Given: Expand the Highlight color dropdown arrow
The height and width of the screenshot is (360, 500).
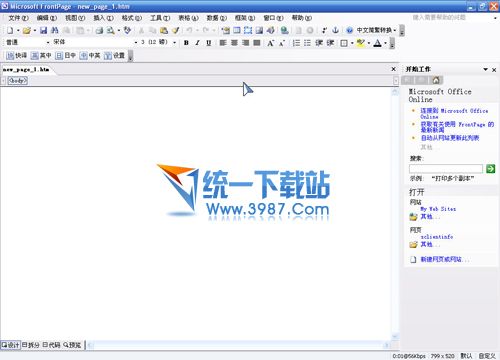Looking at the screenshot, I should [369, 43].
